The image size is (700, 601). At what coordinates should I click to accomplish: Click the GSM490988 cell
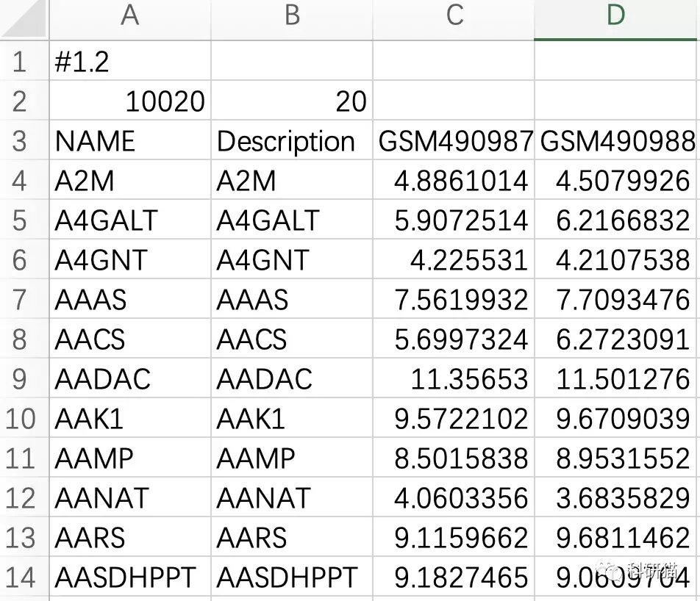click(x=618, y=141)
